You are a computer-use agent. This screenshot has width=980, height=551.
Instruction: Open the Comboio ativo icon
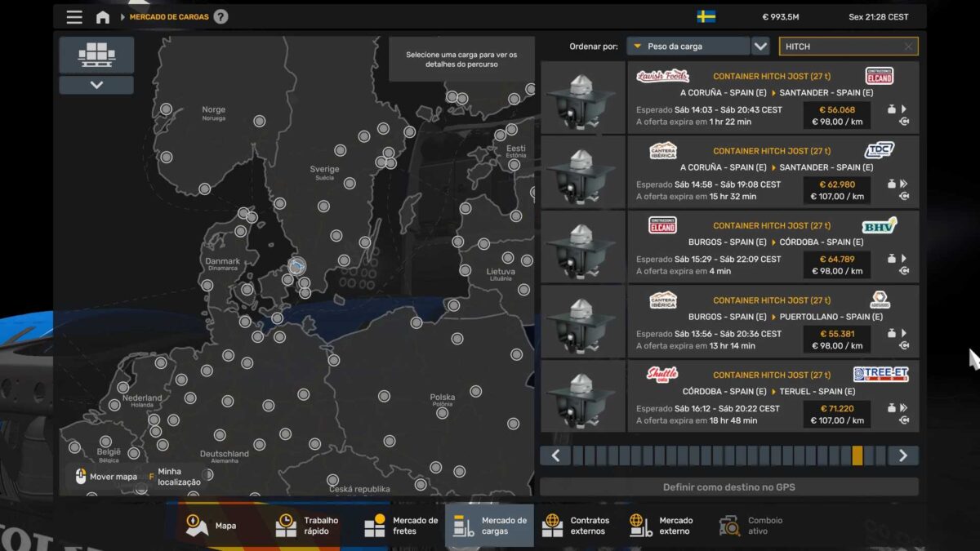point(729,525)
